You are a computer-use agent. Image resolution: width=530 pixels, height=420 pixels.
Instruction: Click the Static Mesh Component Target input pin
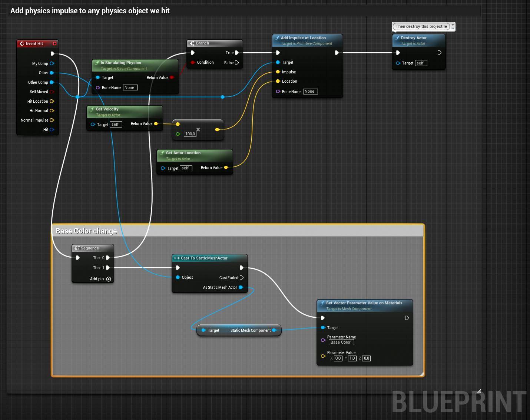pos(203,330)
